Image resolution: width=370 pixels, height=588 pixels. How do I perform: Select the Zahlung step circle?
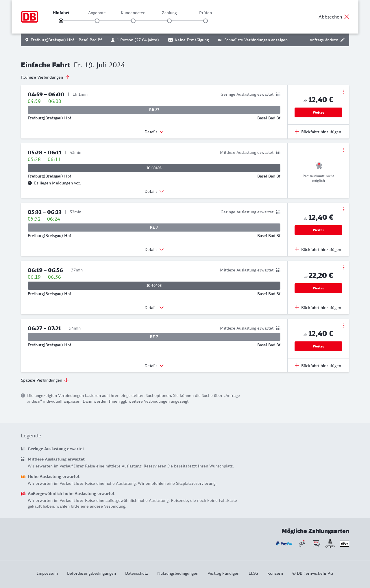pyautogui.click(x=169, y=21)
